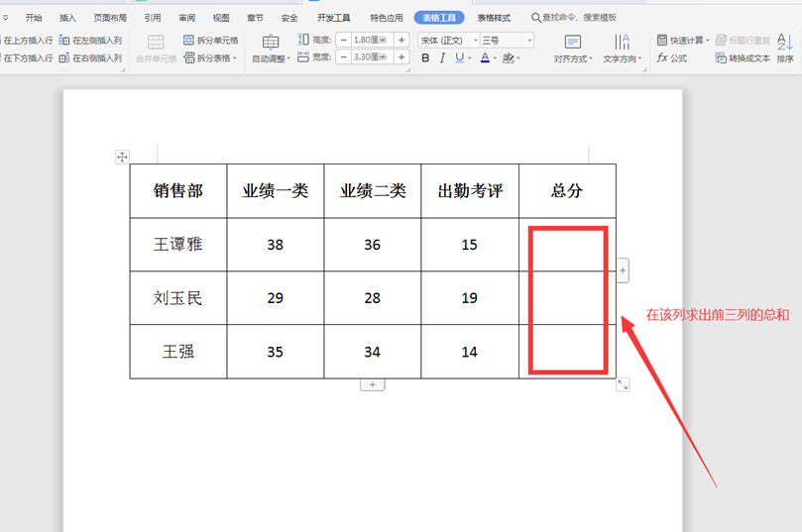Click the fx Formula button

pyautogui.click(x=672, y=58)
